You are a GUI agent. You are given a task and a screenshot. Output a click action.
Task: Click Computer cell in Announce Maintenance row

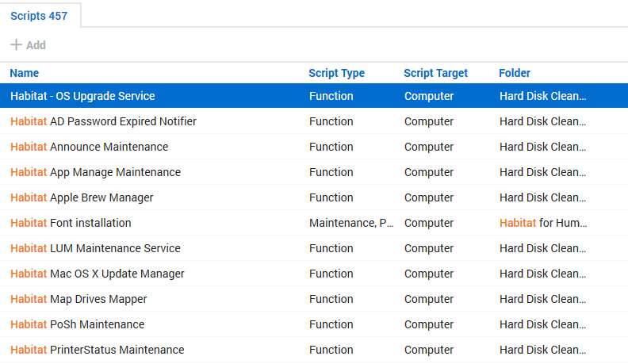(429, 147)
